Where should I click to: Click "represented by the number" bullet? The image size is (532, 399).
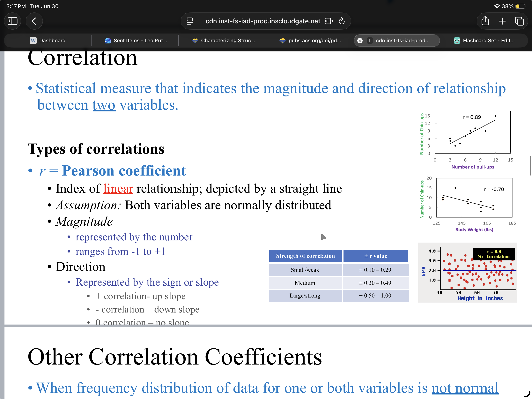(134, 237)
